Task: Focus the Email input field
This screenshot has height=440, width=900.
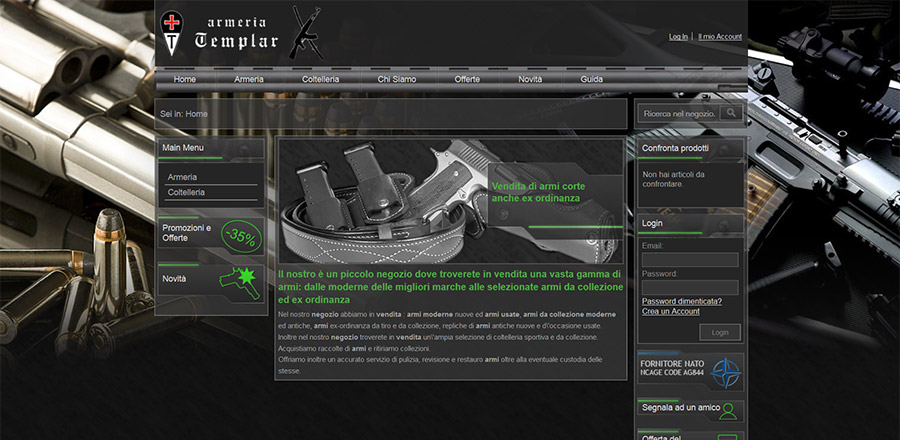Action: [690, 260]
